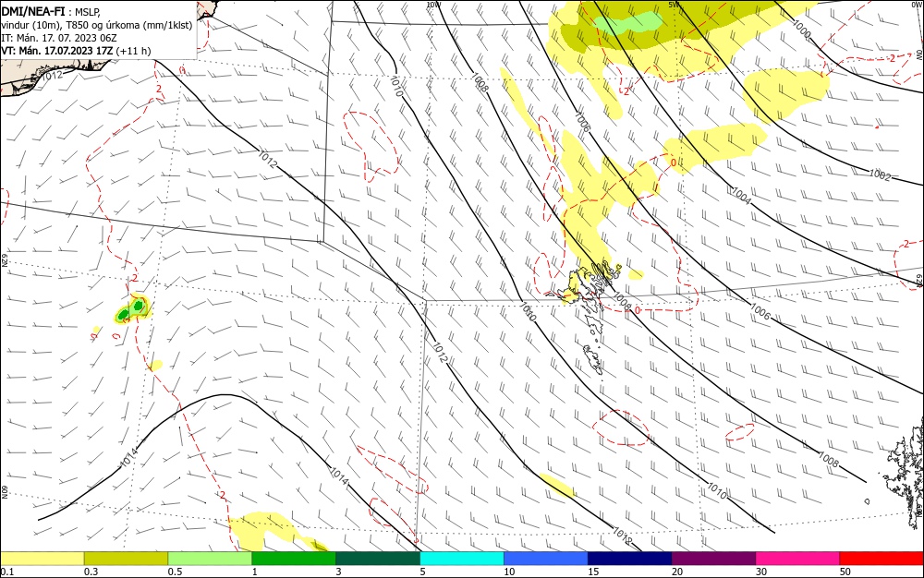Click the yellow 0.1–0.3 legend swatch
Screen dimensions: 924x578
(43, 559)
